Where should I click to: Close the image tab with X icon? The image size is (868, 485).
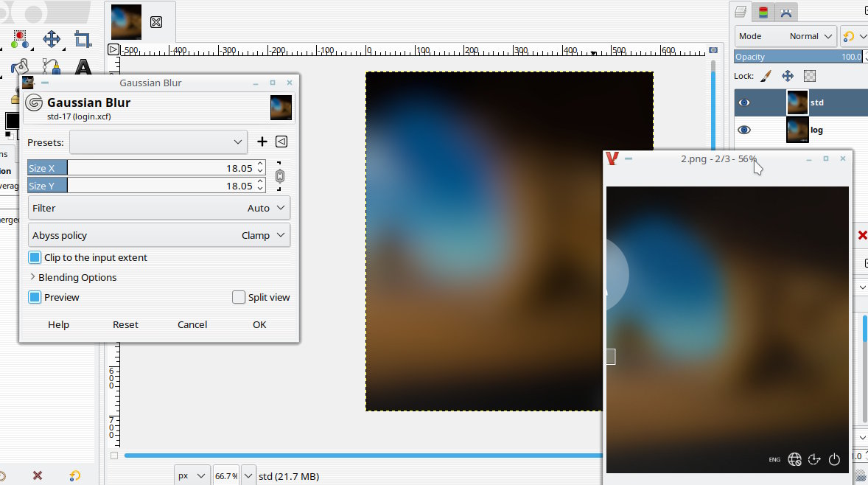156,22
